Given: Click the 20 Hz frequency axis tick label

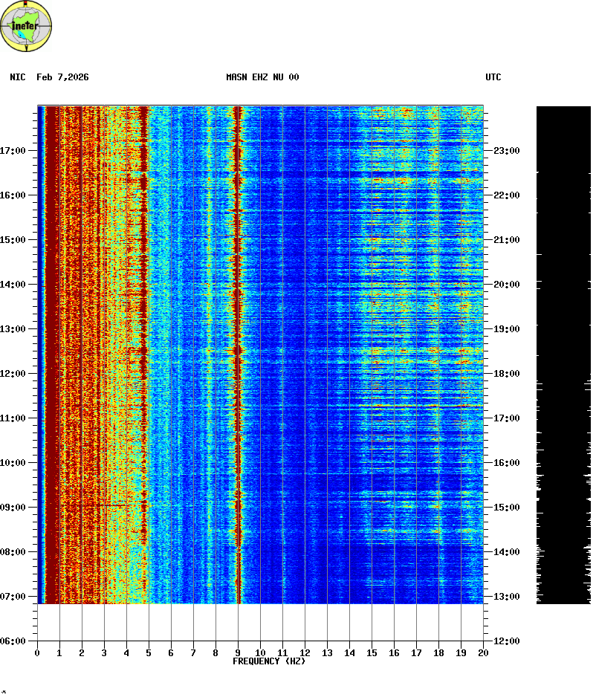Looking at the screenshot, I should tap(483, 653).
